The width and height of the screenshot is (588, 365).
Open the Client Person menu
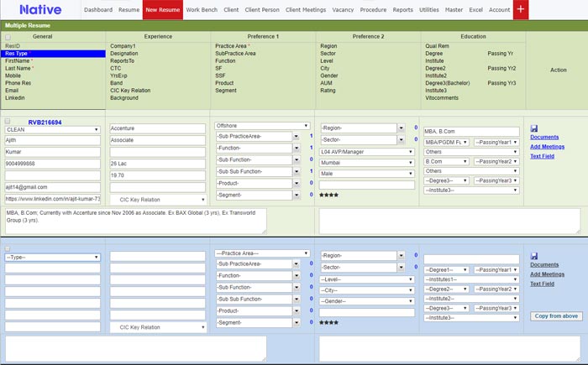coord(262,10)
